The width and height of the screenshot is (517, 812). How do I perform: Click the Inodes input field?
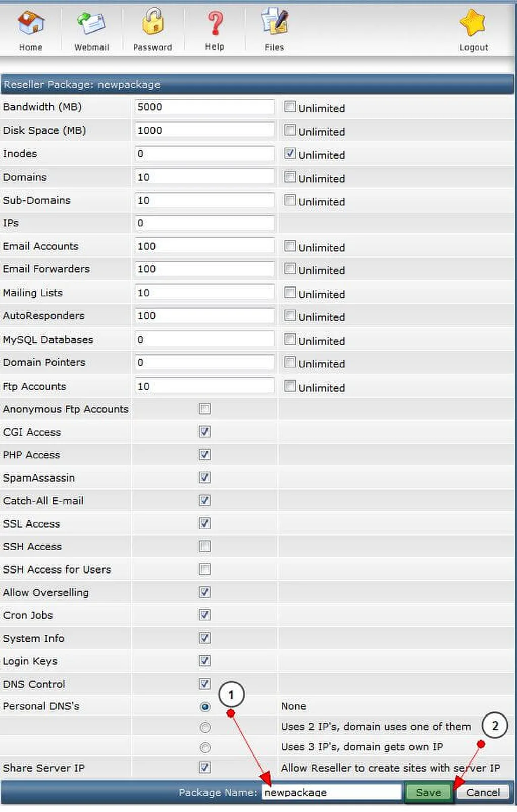204,153
